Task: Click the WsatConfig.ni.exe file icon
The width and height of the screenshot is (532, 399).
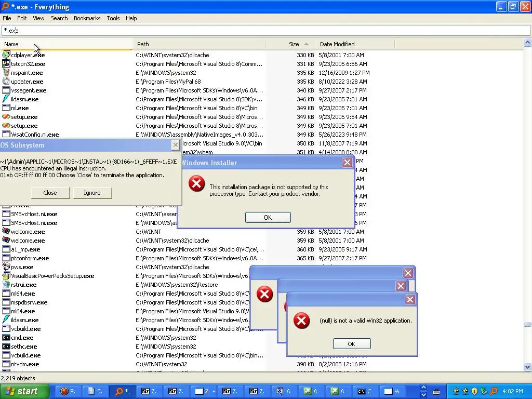Action: pyautogui.click(x=6, y=134)
